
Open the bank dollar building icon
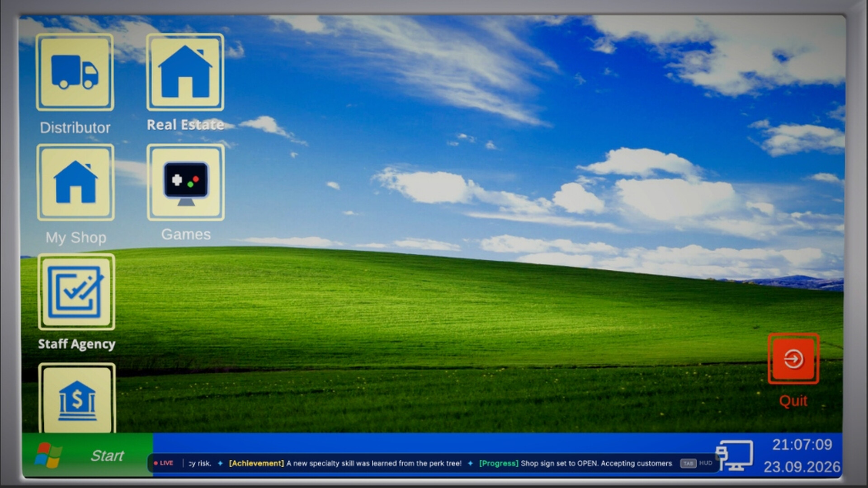(x=77, y=399)
